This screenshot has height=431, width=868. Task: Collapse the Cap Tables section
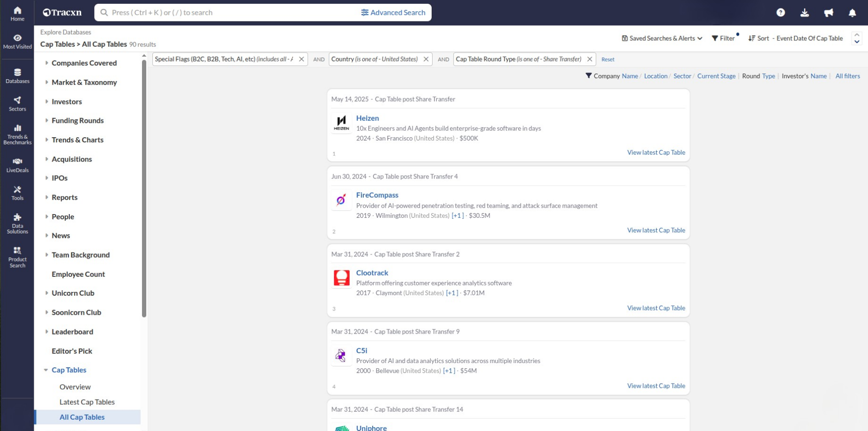(46, 370)
